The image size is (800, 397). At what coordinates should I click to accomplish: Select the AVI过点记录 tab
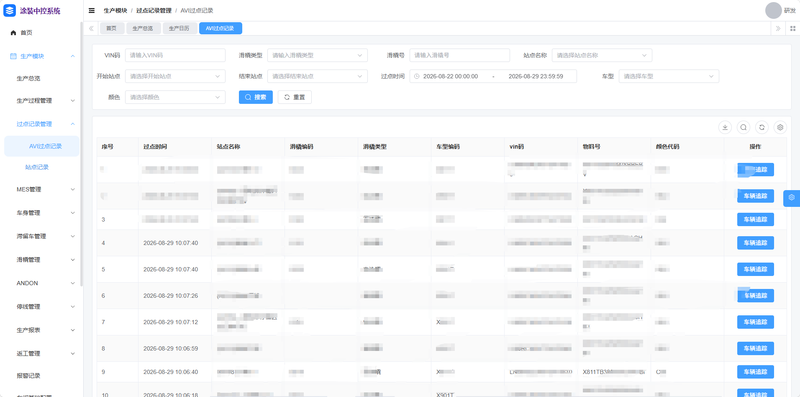pos(220,29)
